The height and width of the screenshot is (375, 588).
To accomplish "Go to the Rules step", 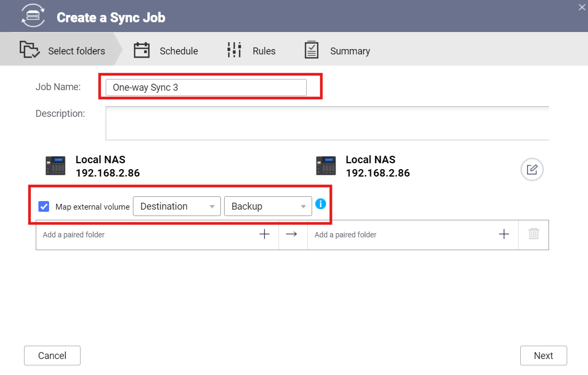I will click(251, 50).
